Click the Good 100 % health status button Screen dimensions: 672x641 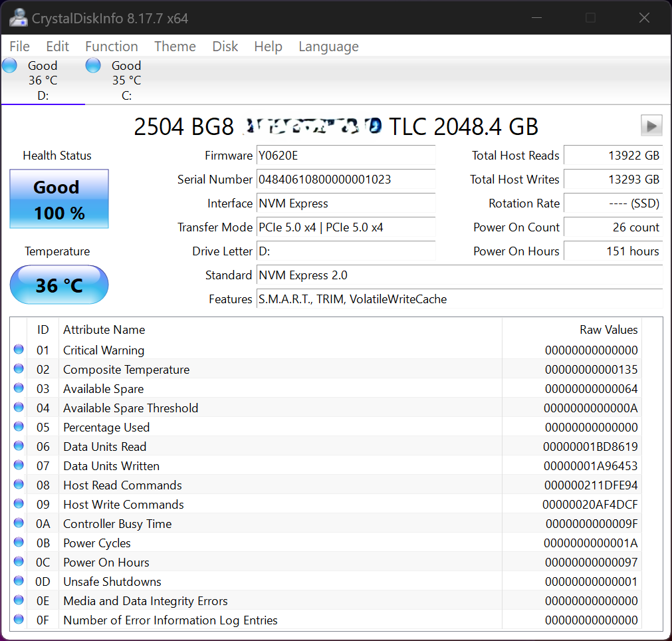[x=59, y=199]
